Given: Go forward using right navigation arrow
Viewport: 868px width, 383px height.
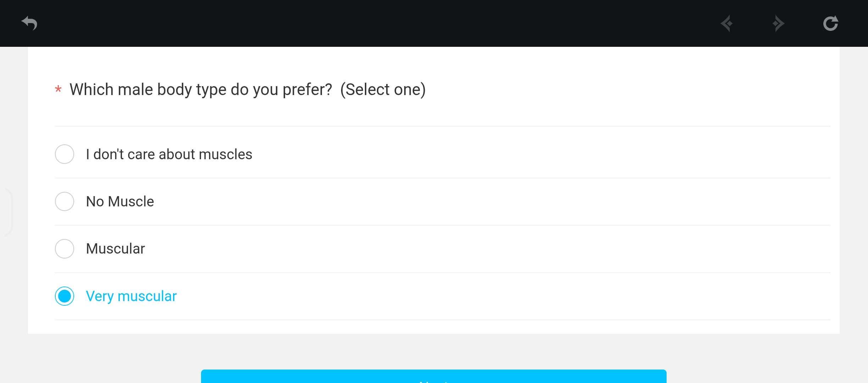Looking at the screenshot, I should [778, 24].
